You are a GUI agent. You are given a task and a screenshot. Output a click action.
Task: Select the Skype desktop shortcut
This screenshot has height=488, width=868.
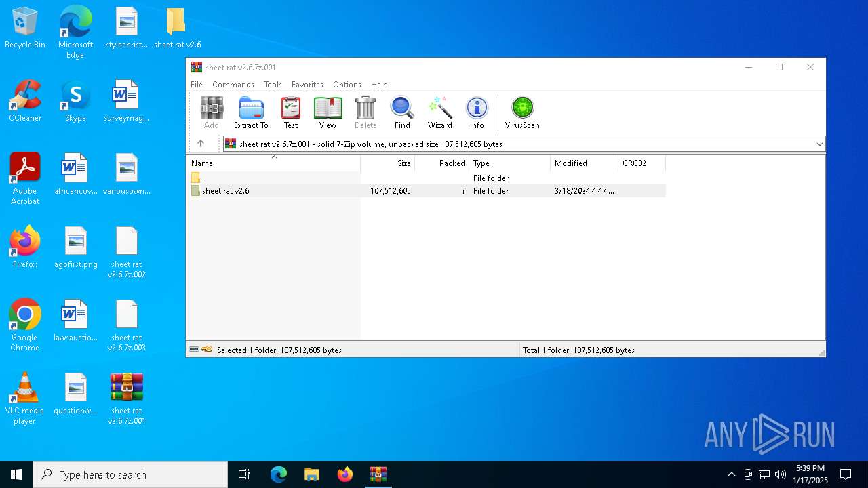75,101
